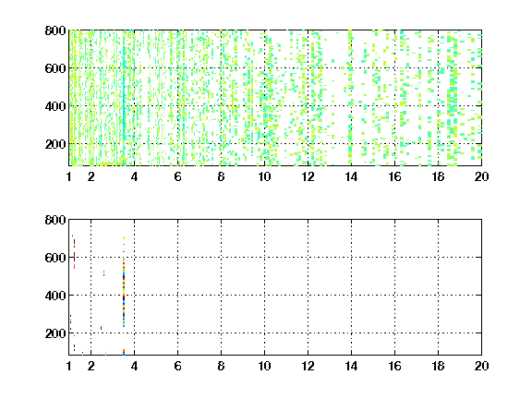Click the dense green column near 14 in top plot
This screenshot has width=532, height=399.
click(x=350, y=98)
